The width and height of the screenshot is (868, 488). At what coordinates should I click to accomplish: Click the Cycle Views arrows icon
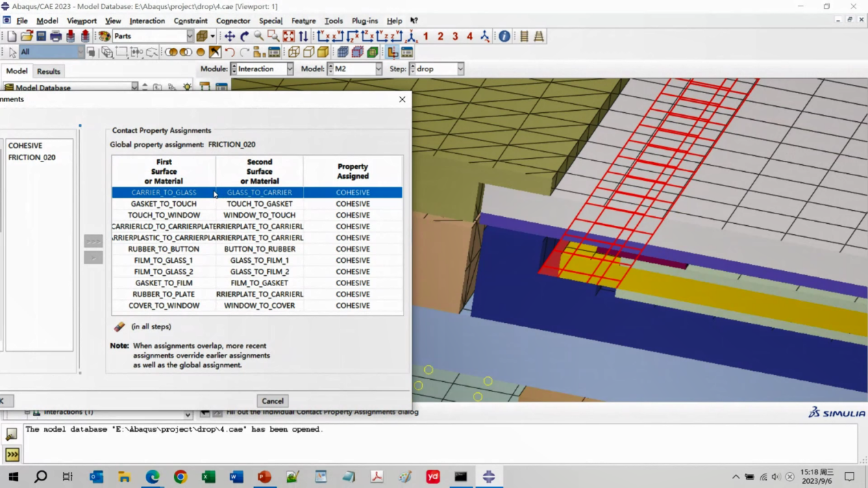point(303,36)
